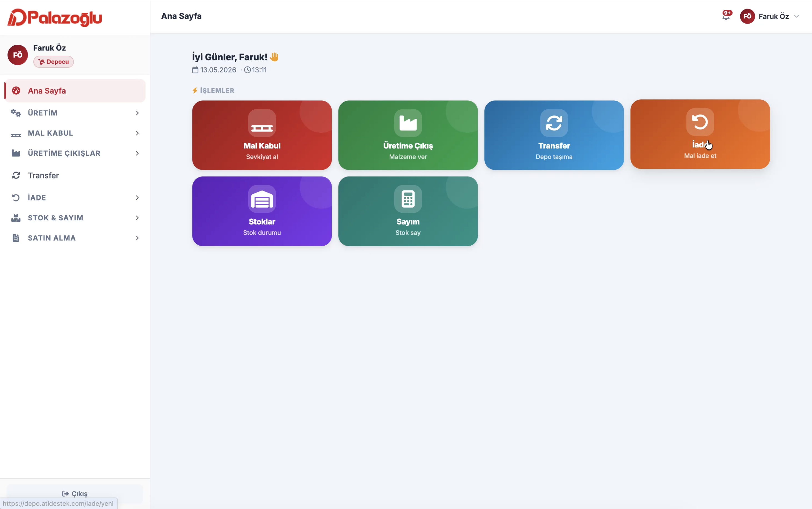Click the Transfer card sync icon
Image resolution: width=812 pixels, height=509 pixels.
pos(554,123)
